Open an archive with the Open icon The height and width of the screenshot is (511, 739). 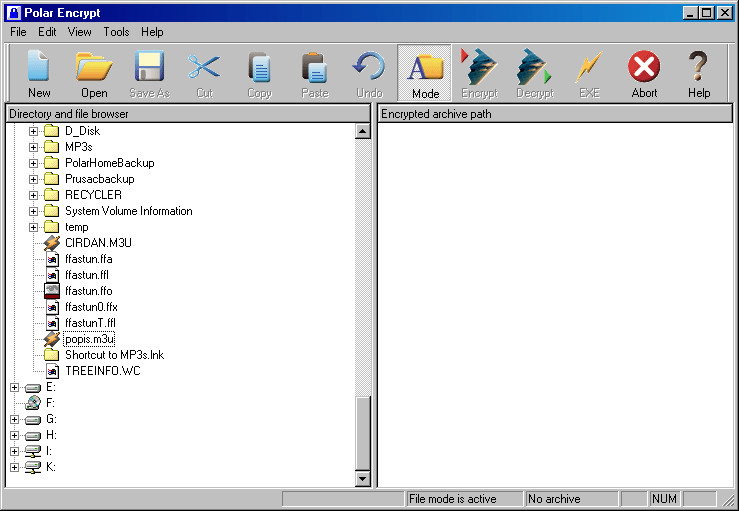[94, 66]
